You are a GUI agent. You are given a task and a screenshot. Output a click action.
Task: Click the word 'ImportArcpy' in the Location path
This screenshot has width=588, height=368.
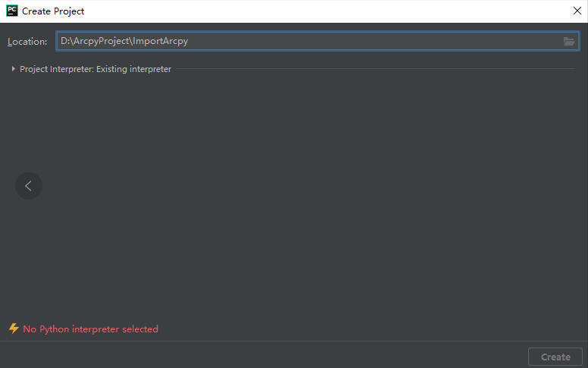(160, 41)
